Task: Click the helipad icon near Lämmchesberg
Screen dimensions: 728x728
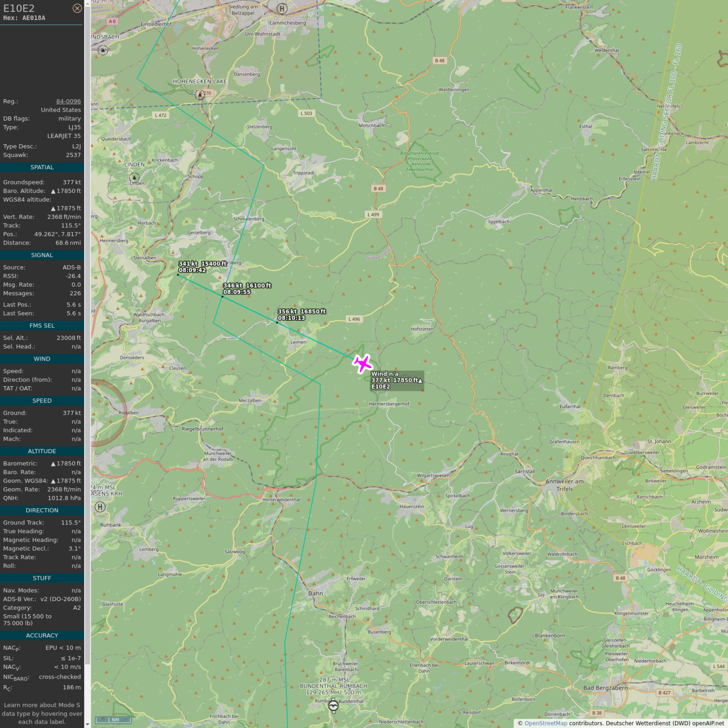Action: pos(282,9)
